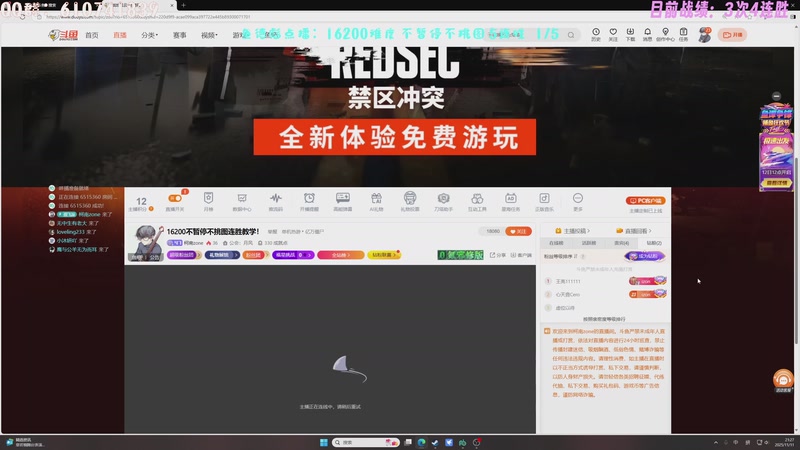Click the streamer avatar thumbnail beside room title
The image size is (800, 450).
coord(147,243)
